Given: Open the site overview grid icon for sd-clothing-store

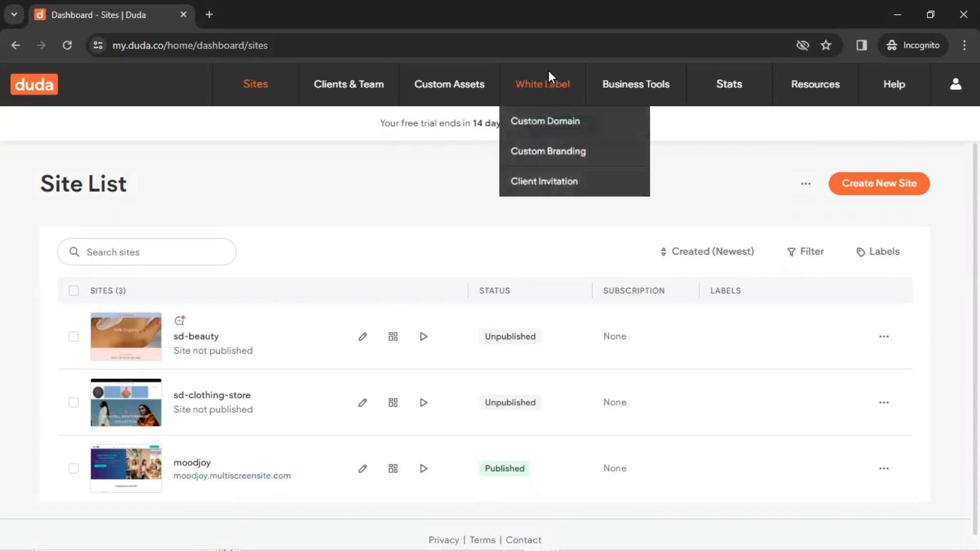Looking at the screenshot, I should click(x=393, y=403).
